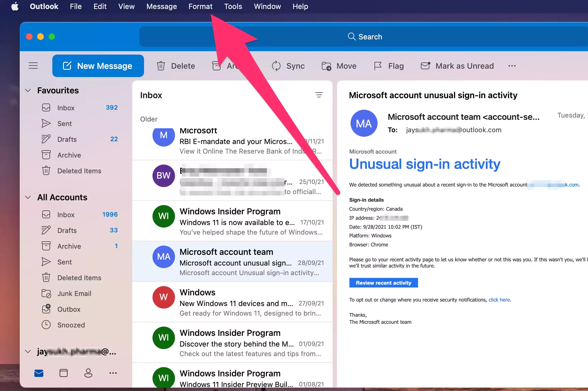Follow the click here opt-out link
This screenshot has height=391, width=588.
tap(499, 300)
